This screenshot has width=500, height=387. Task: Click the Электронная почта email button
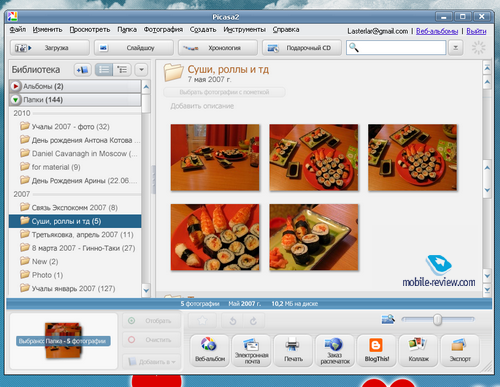coord(252,350)
